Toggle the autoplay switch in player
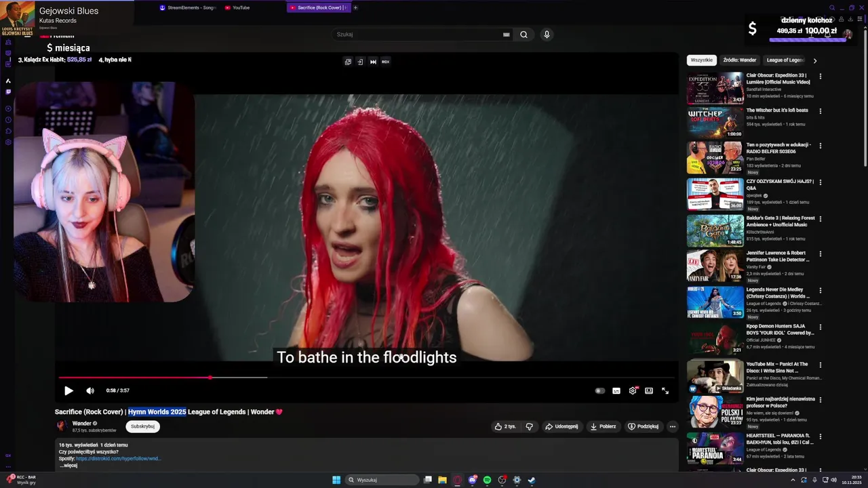The width and height of the screenshot is (868, 488). click(599, 390)
